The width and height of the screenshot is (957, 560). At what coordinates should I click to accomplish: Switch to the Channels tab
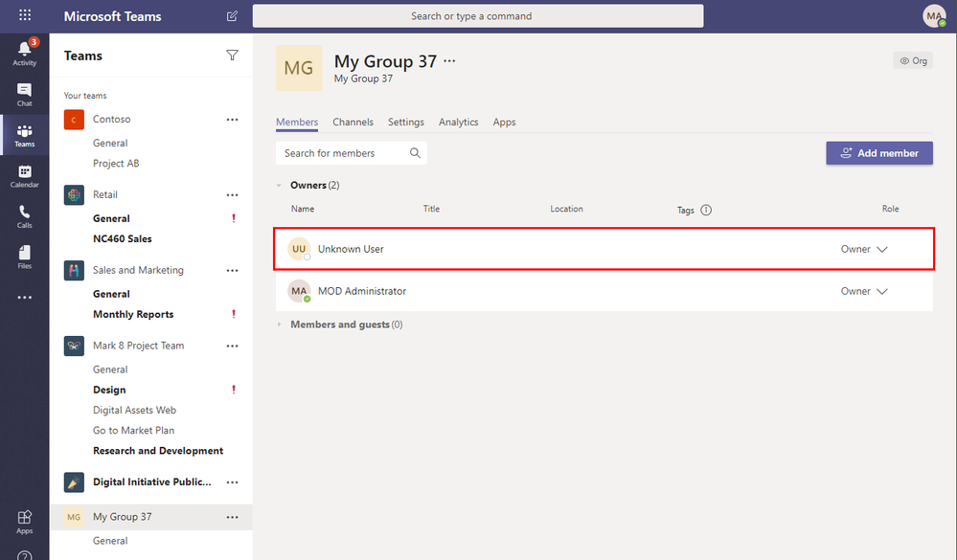pos(353,122)
